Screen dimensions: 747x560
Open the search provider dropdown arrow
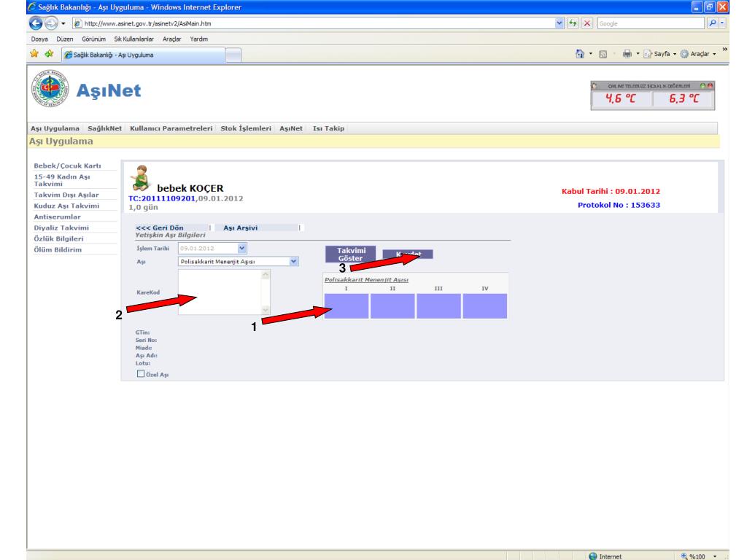[722, 23]
